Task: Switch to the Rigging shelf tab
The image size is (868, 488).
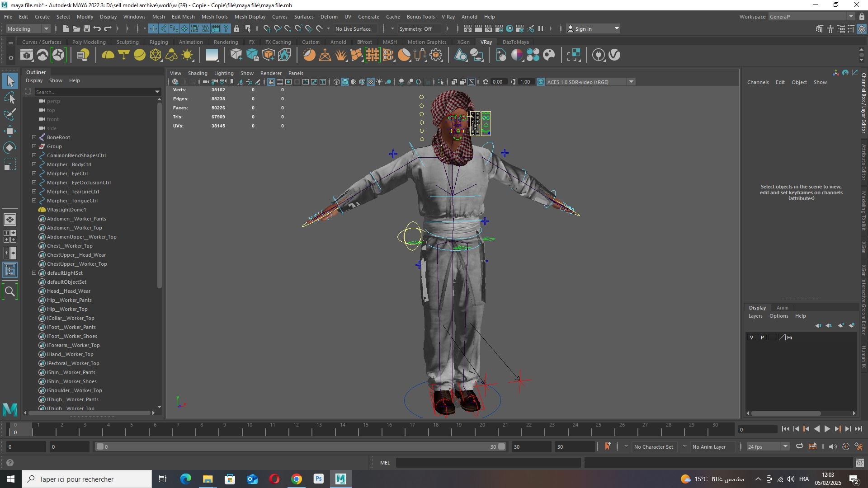Action: coord(159,42)
